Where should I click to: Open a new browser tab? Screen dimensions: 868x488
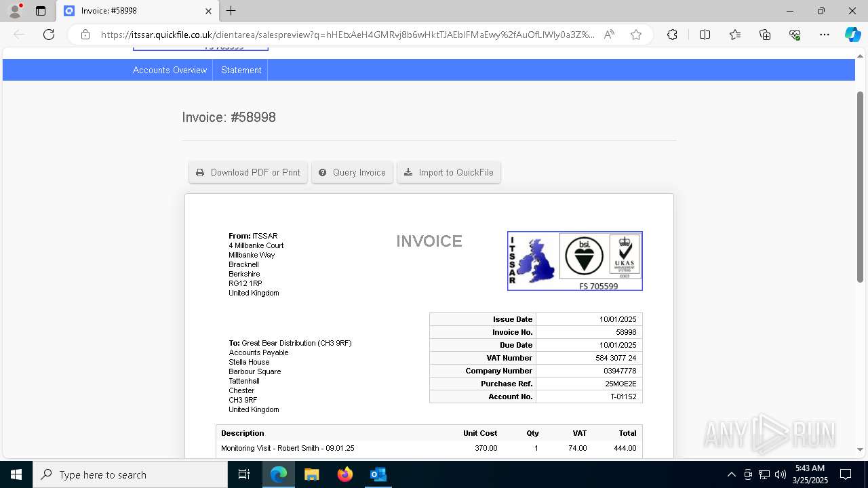(x=231, y=11)
